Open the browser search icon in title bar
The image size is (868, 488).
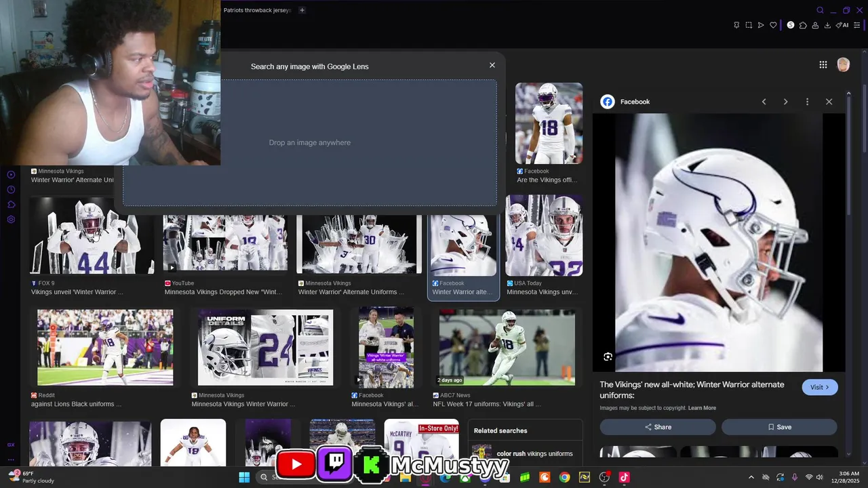click(x=820, y=10)
